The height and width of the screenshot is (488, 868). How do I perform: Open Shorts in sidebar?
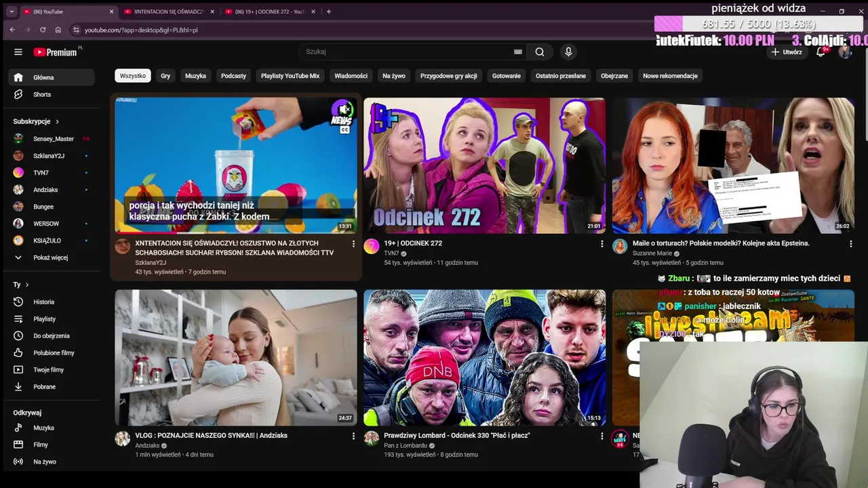pyautogui.click(x=52, y=94)
